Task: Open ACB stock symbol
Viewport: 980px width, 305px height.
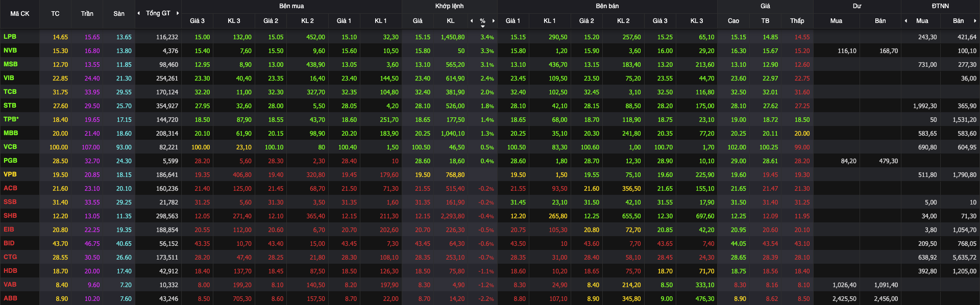Action: tap(10, 188)
